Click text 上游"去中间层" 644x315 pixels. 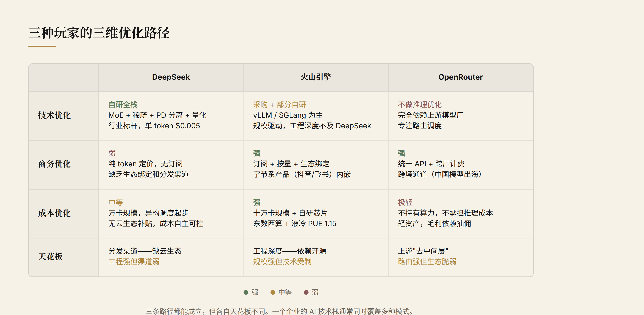(423, 251)
